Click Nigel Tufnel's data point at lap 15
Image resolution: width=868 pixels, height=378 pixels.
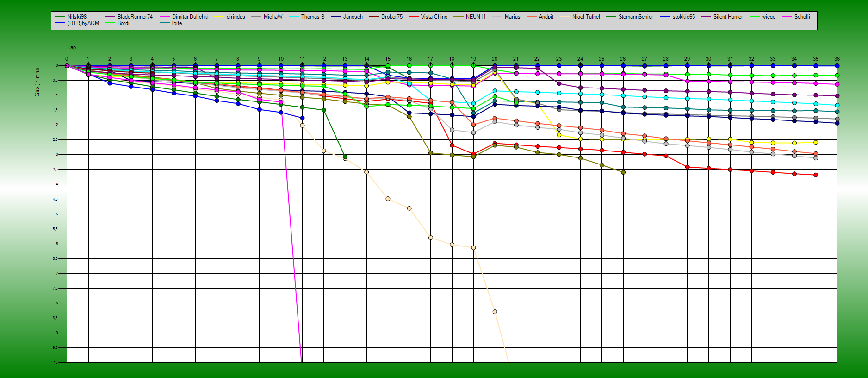(388, 199)
